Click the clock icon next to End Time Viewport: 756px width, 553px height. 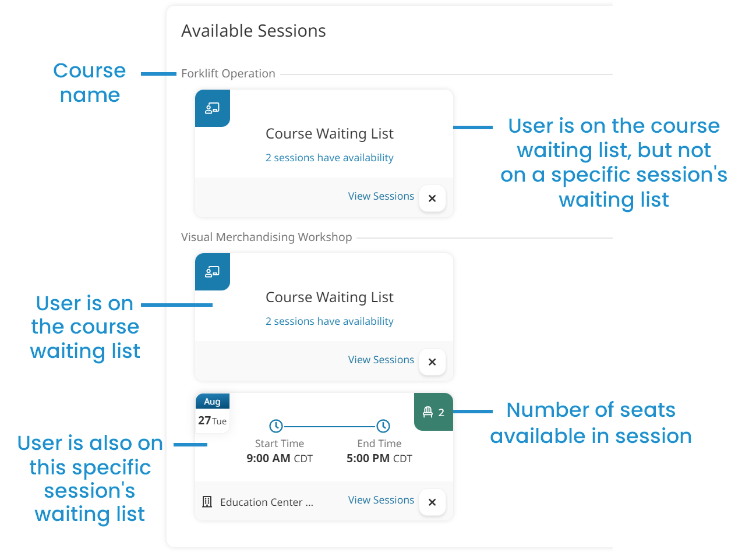pos(383,425)
